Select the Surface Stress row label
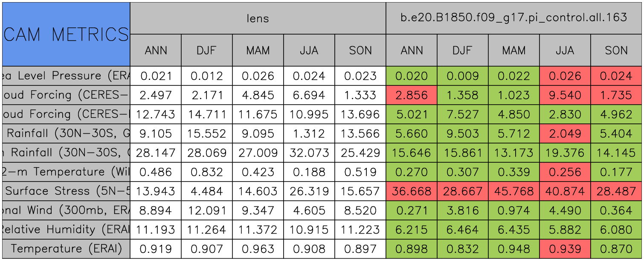 tap(66, 191)
